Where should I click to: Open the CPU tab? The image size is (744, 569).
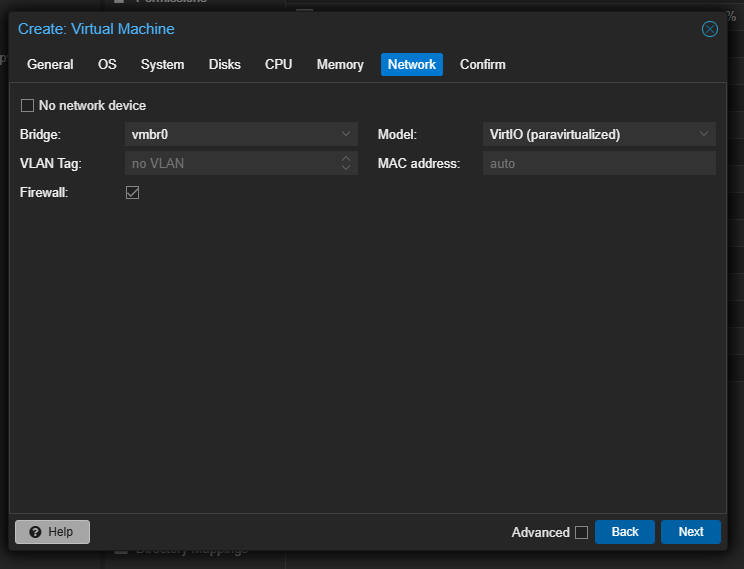[279, 65]
